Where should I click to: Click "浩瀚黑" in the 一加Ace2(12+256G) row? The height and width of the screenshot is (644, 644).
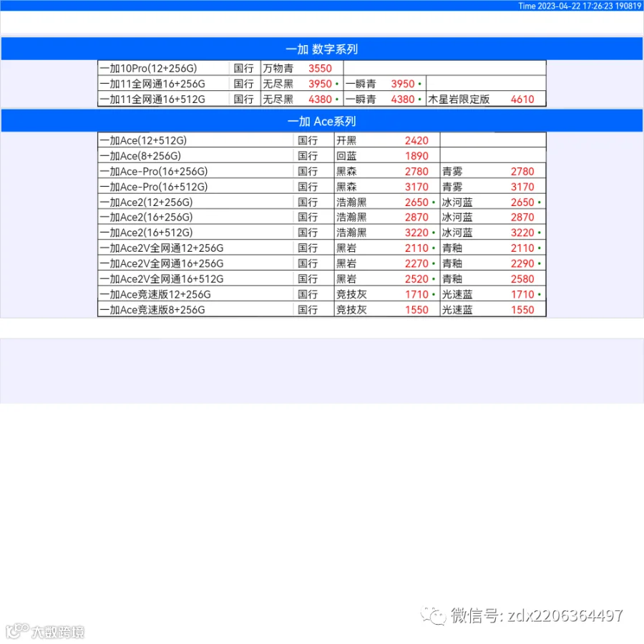coord(351,202)
